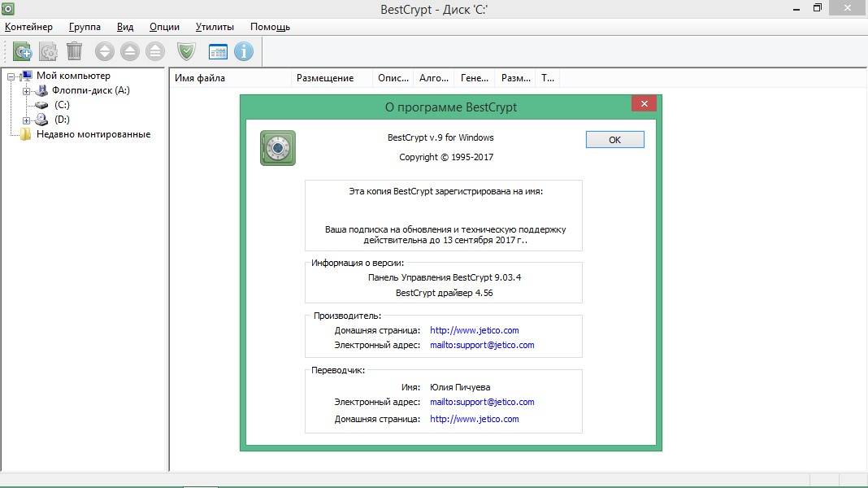
Task: Click the BestCrypt app icon in title bar
Action: click(8, 9)
